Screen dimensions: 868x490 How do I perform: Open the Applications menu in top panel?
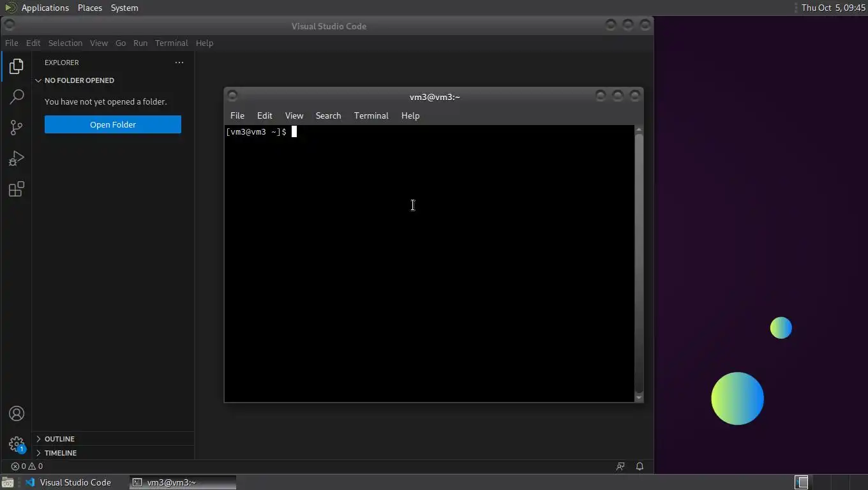(x=45, y=8)
